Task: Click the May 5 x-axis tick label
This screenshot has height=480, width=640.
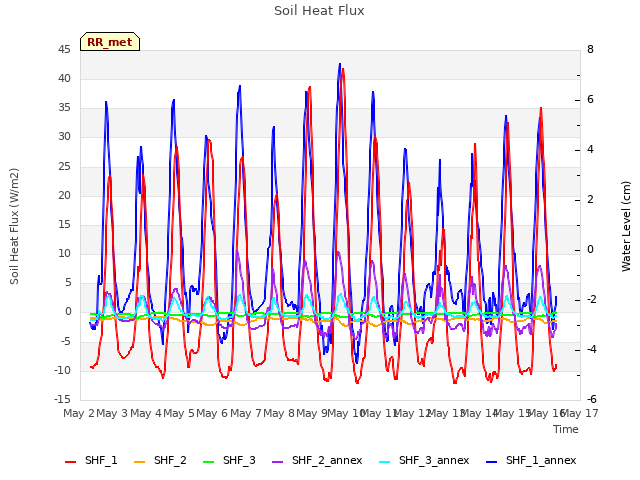Action: point(179,413)
